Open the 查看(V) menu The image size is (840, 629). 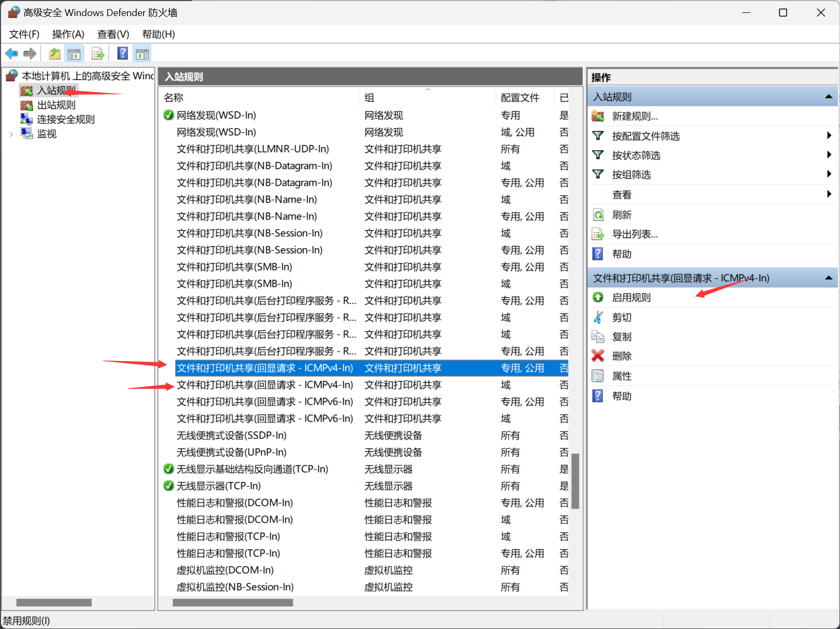point(113,34)
